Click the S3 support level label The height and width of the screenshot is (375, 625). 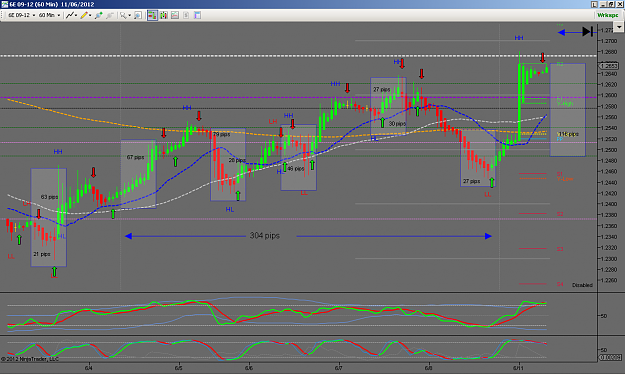click(x=560, y=249)
